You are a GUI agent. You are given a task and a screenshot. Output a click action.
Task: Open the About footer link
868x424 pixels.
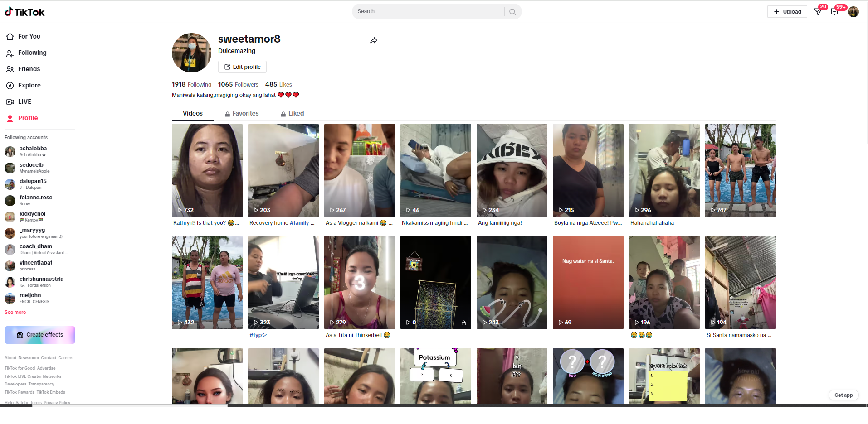[10, 358]
